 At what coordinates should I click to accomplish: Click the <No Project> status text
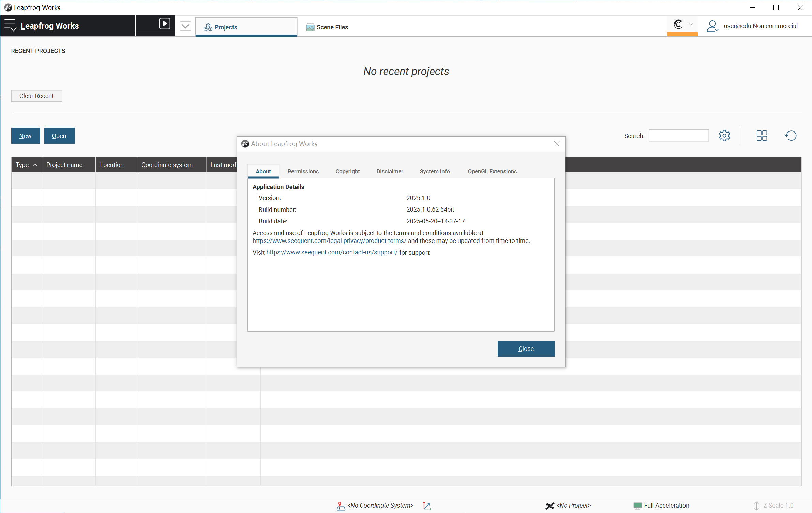(574, 506)
